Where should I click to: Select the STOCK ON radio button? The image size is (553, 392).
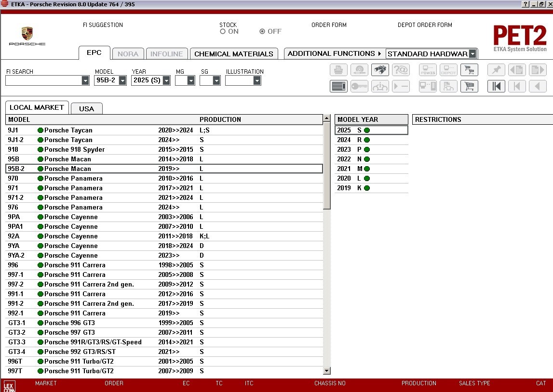tap(223, 31)
